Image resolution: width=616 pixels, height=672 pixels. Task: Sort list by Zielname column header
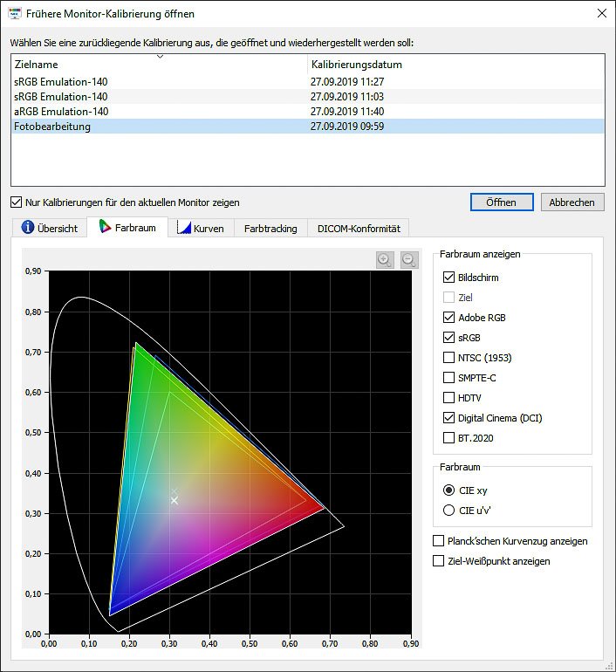point(159,65)
